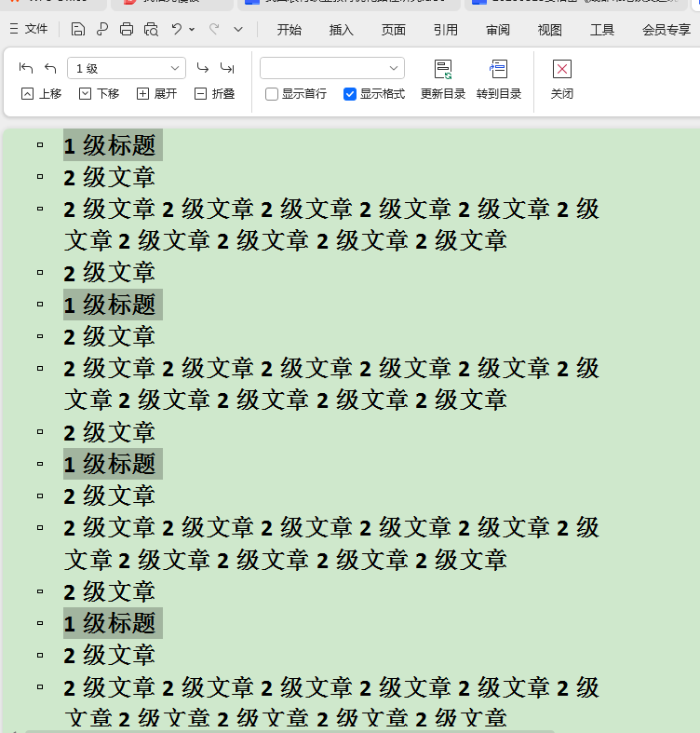Switch to the 页面 tab
Viewport: 700px width, 733px height.
[x=394, y=30]
